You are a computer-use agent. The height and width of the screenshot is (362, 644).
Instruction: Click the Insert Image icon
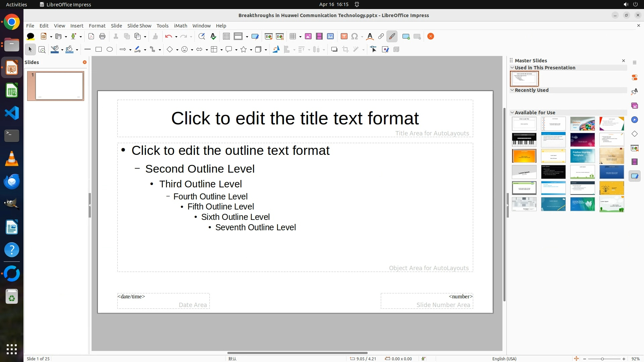point(308,36)
